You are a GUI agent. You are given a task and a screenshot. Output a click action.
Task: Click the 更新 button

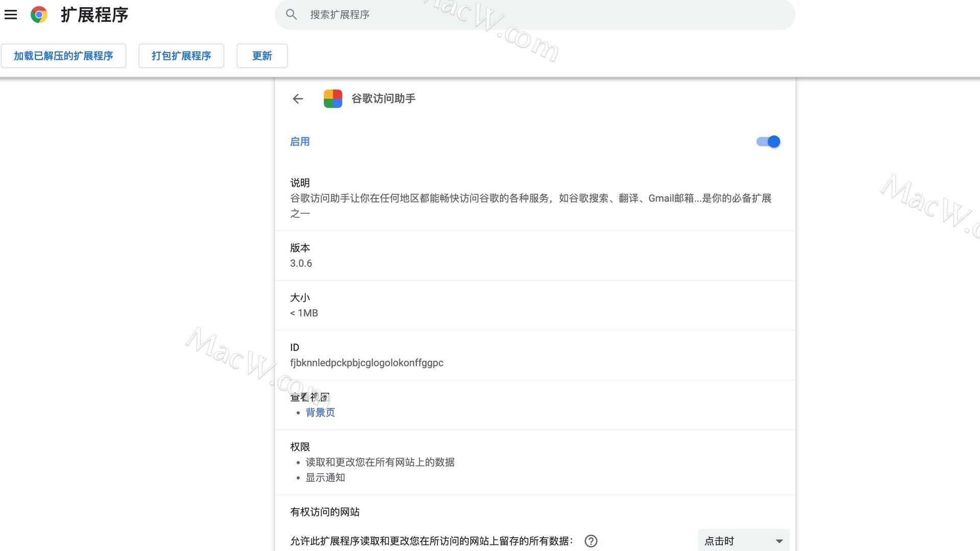pyautogui.click(x=262, y=56)
